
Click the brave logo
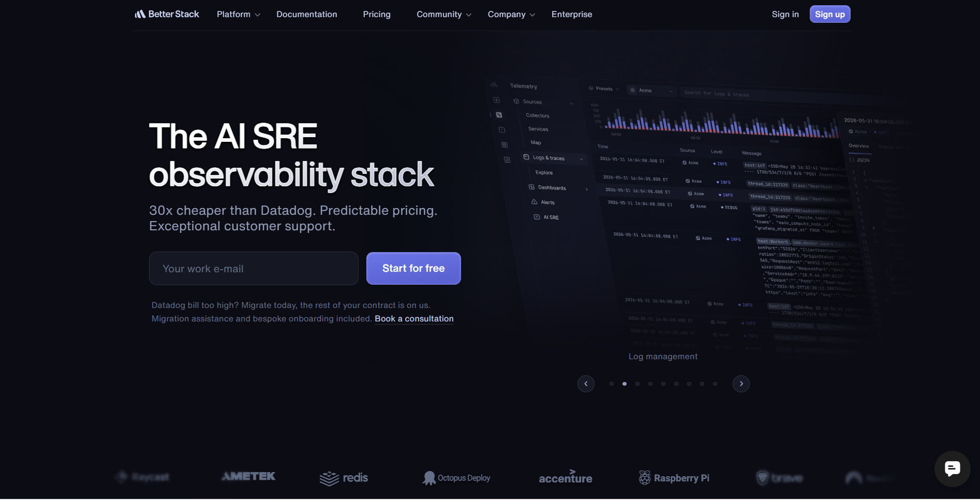(x=779, y=478)
